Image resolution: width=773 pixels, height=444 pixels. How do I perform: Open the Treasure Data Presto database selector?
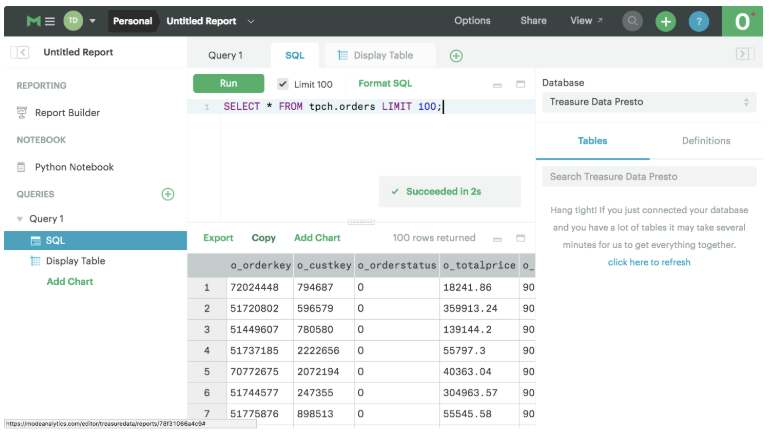click(649, 102)
